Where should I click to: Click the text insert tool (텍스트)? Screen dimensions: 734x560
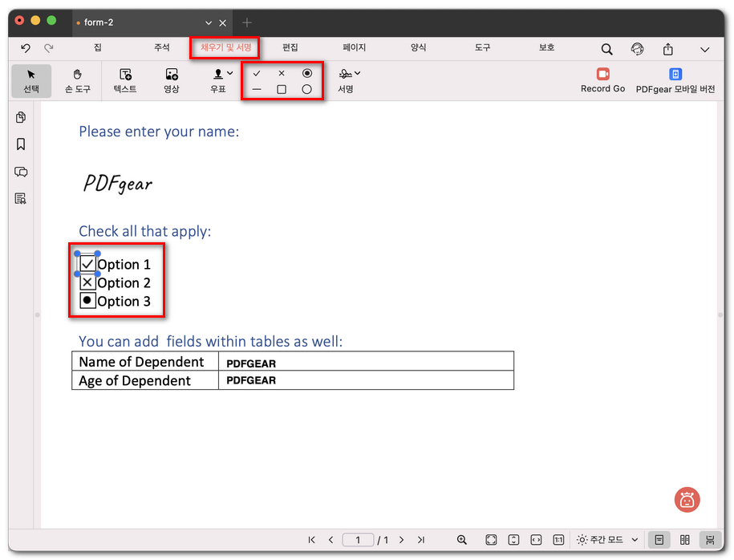click(125, 80)
